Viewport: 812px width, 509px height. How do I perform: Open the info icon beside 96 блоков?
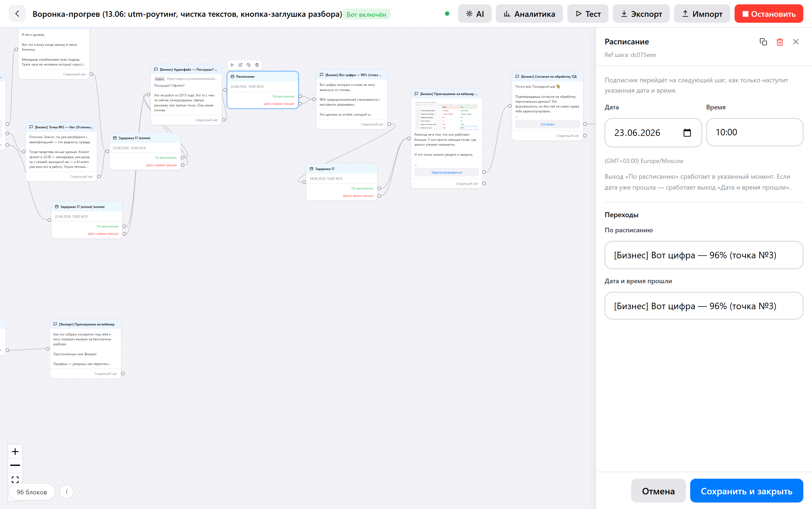[67, 491]
